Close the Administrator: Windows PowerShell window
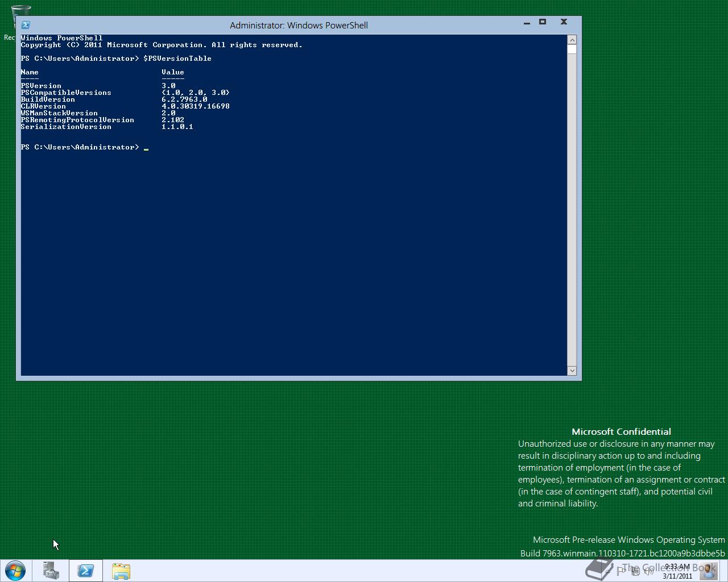The height and width of the screenshot is (582, 728). (x=564, y=22)
